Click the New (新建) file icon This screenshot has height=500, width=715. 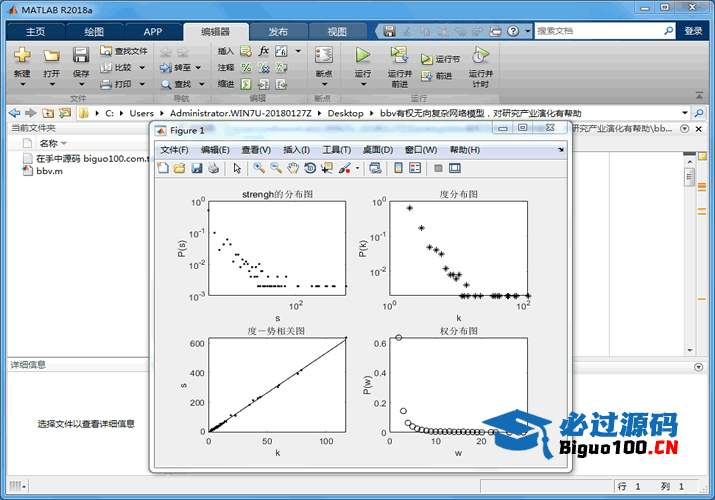click(x=22, y=55)
